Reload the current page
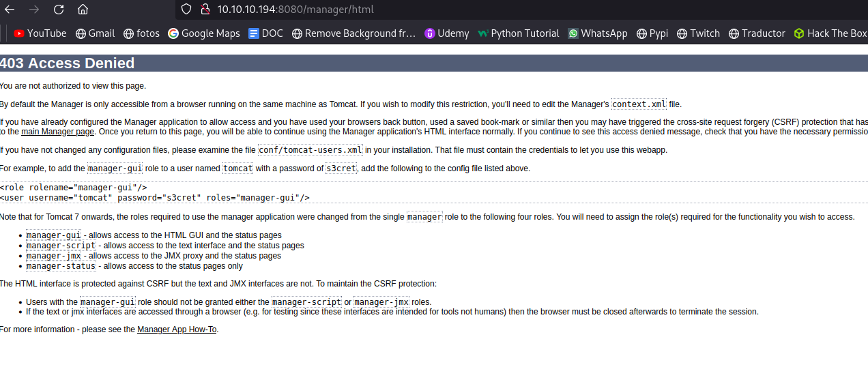The width and height of the screenshot is (868, 367). pyautogui.click(x=59, y=10)
